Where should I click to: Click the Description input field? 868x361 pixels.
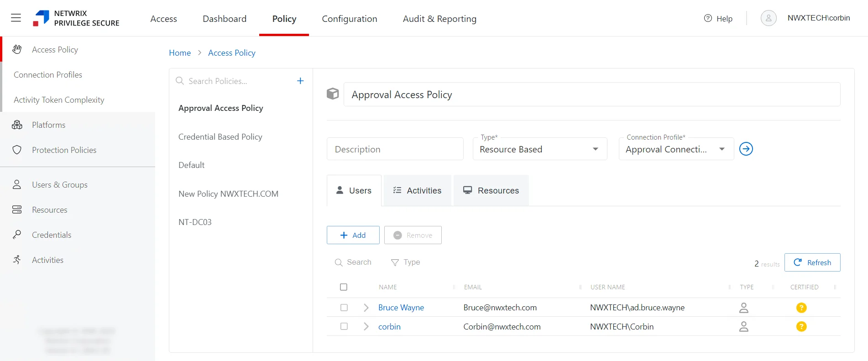pyautogui.click(x=395, y=149)
